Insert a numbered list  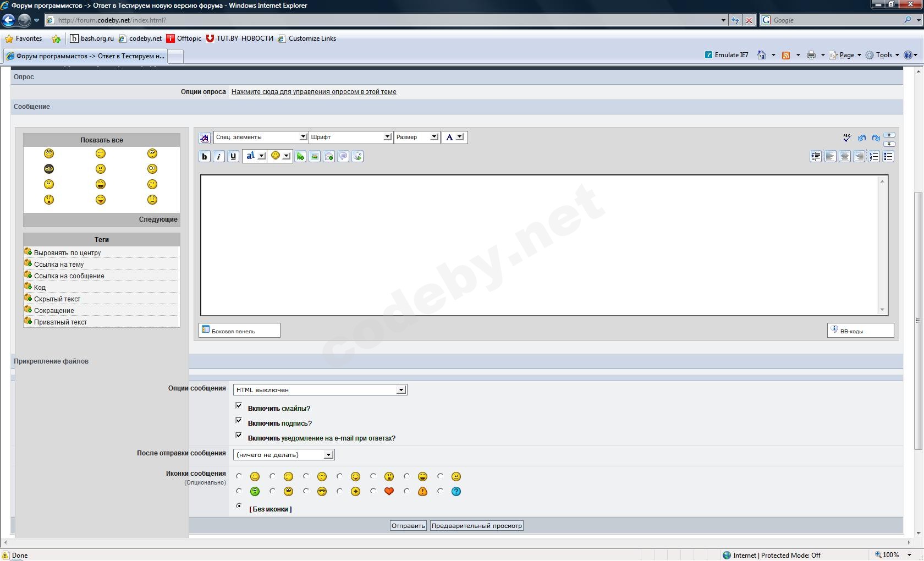[x=874, y=157]
